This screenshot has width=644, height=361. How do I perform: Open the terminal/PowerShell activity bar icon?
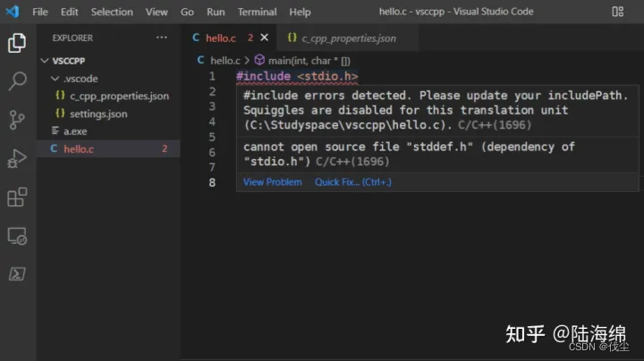tap(17, 274)
